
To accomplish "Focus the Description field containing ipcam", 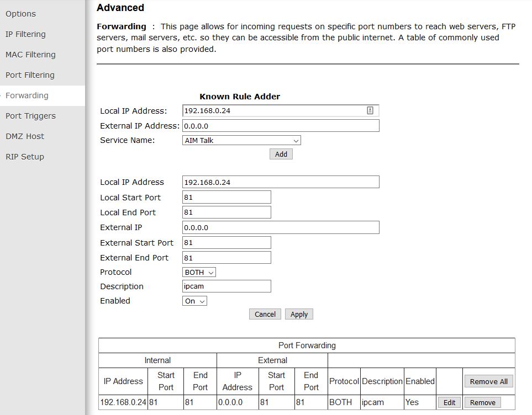I will point(227,286).
